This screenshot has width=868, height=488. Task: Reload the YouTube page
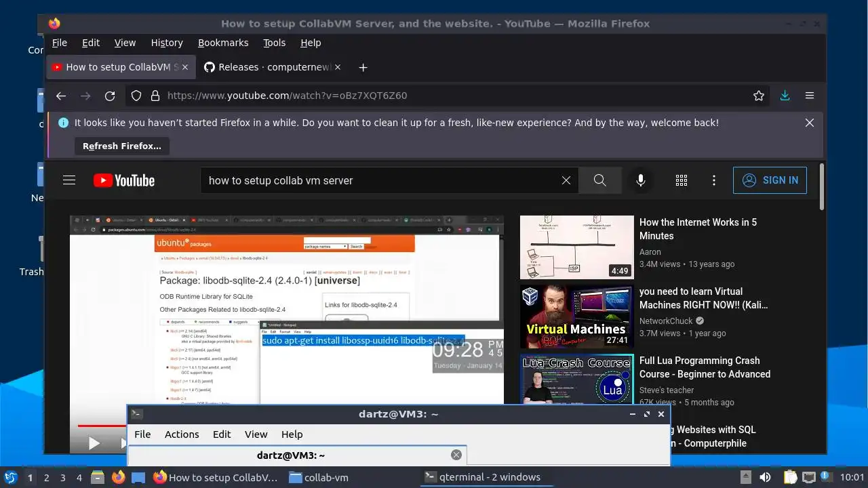pyautogui.click(x=110, y=96)
